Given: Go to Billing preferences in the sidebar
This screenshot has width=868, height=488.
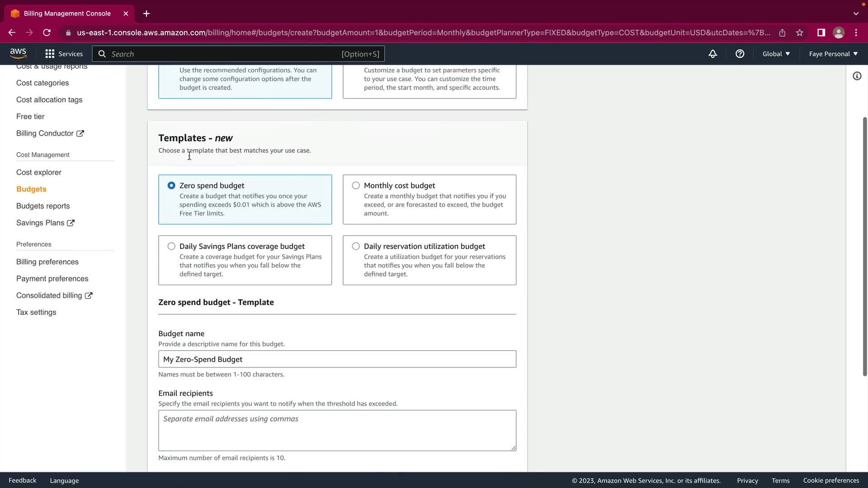Looking at the screenshot, I should pos(47,262).
